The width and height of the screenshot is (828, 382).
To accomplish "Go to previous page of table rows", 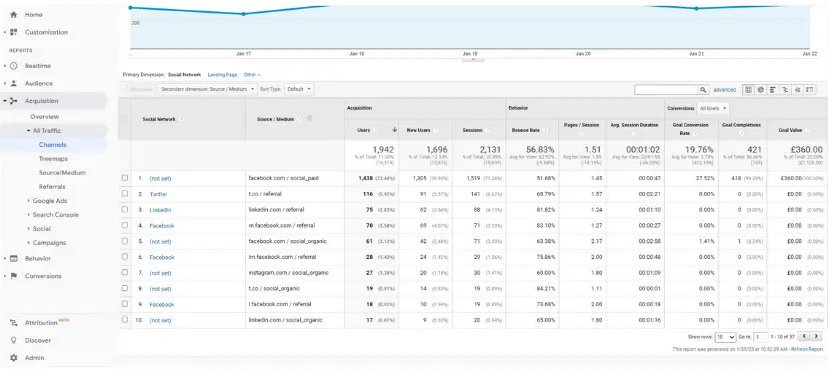I will 804,336.
